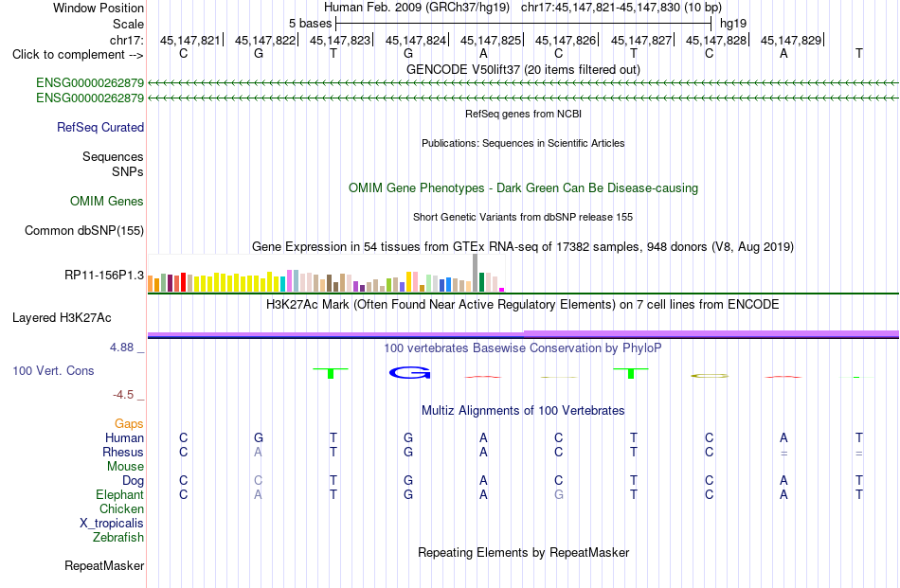
Task: Click the Sequences track label
Action: [x=113, y=156]
